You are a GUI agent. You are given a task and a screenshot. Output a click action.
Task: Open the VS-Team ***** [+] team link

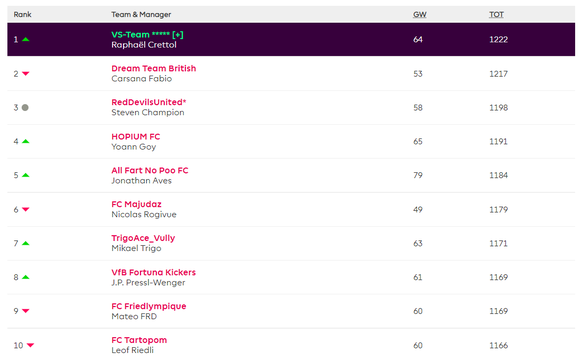pos(147,35)
